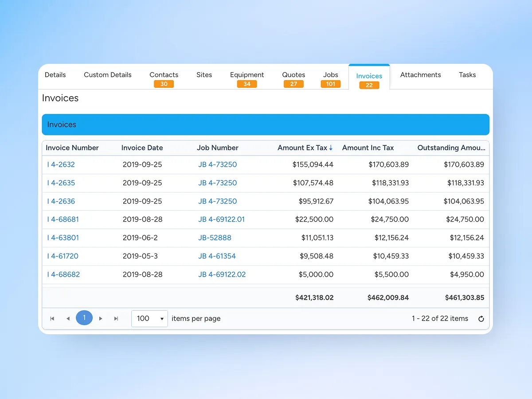Select the $421,318.02 total ex tax
The width and height of the screenshot is (532, 399).
coord(314,298)
